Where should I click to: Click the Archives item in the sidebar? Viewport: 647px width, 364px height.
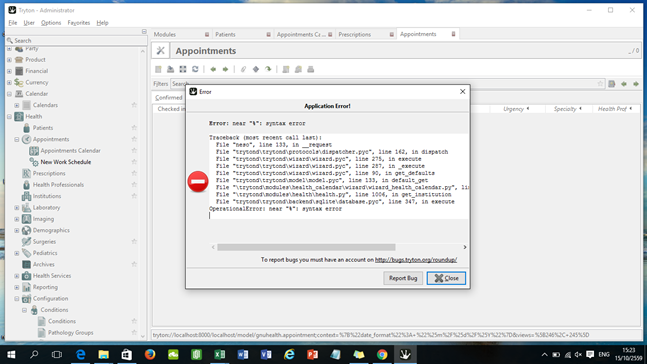[x=43, y=265]
